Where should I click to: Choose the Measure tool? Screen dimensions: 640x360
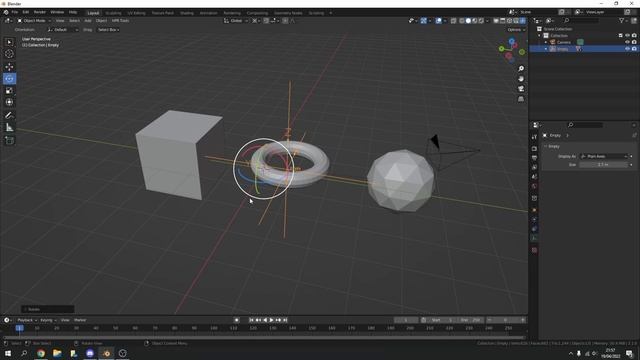point(9,128)
